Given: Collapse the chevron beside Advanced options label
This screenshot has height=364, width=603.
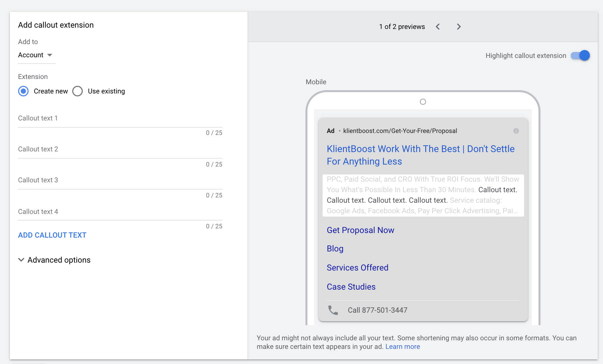Looking at the screenshot, I should 21,260.
